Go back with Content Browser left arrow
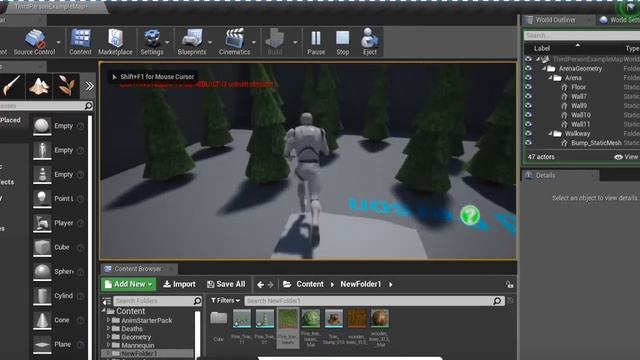The image size is (640, 360). [x=260, y=284]
